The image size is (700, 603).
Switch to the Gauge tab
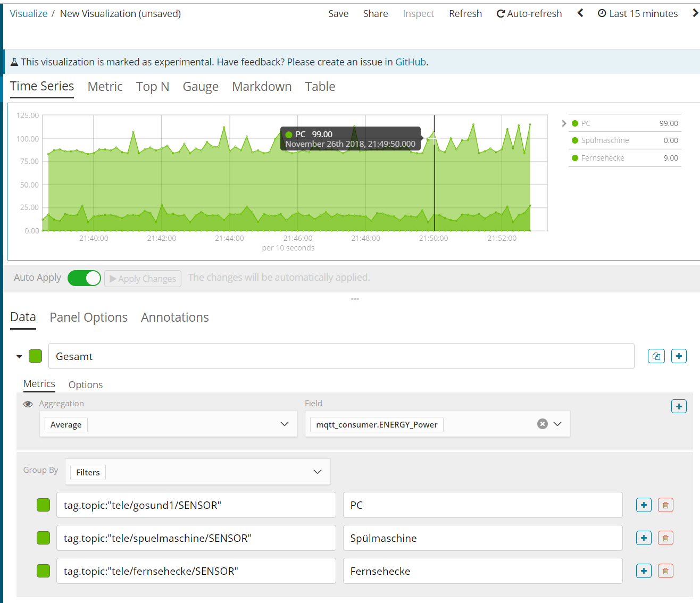[201, 87]
